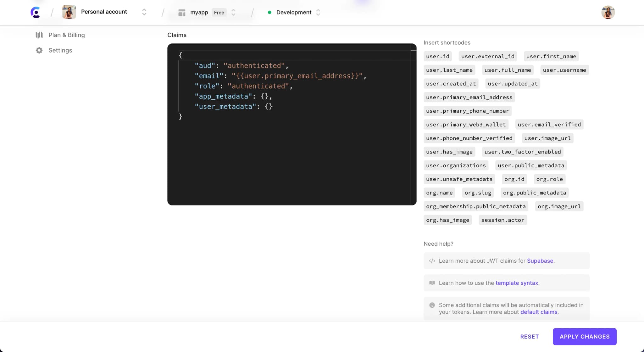This screenshot has width=644, height=352.
Task: Click the APPLY CHANGES button
Action: 585,336
